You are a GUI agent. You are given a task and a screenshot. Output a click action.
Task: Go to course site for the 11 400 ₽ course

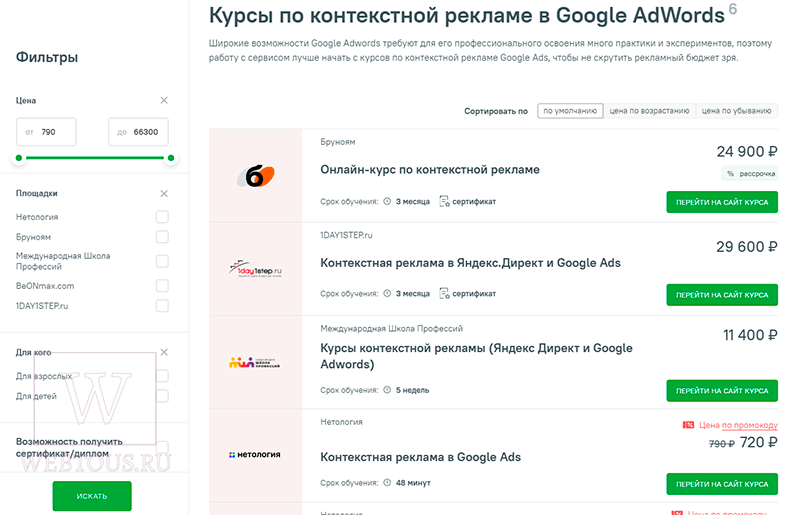722,390
